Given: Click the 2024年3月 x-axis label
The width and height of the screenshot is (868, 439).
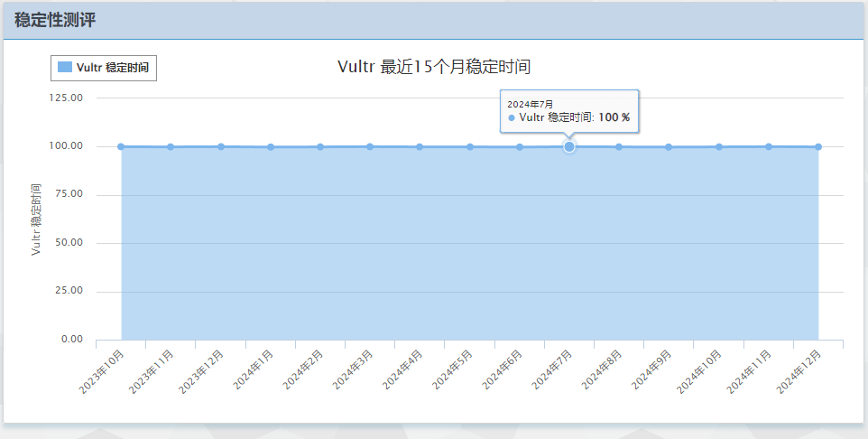Looking at the screenshot, I should (354, 370).
